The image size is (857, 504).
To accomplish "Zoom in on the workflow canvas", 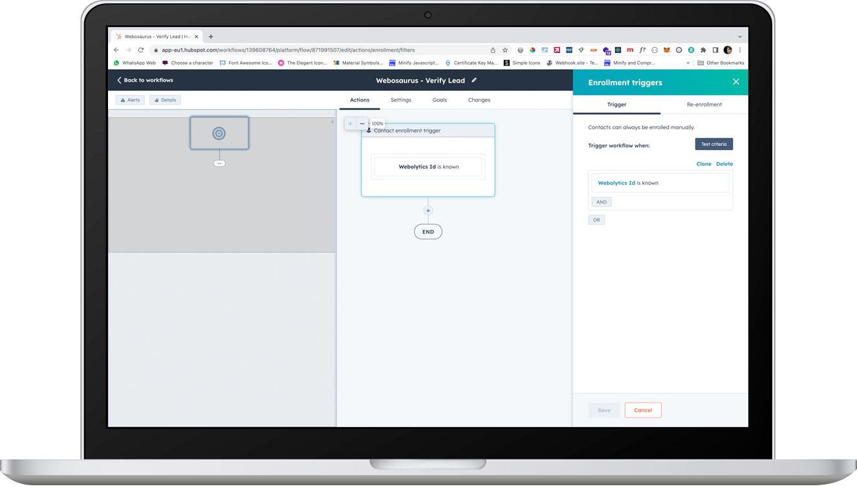I will (x=350, y=123).
